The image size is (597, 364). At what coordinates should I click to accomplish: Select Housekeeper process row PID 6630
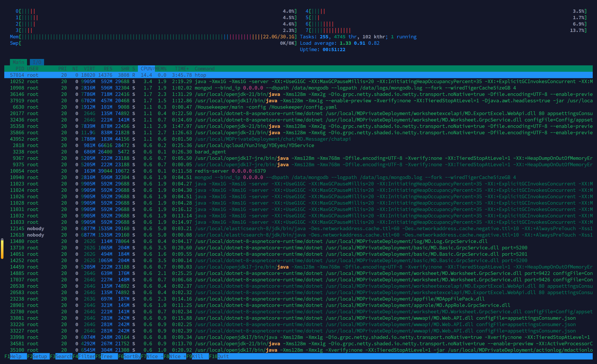(x=298, y=107)
